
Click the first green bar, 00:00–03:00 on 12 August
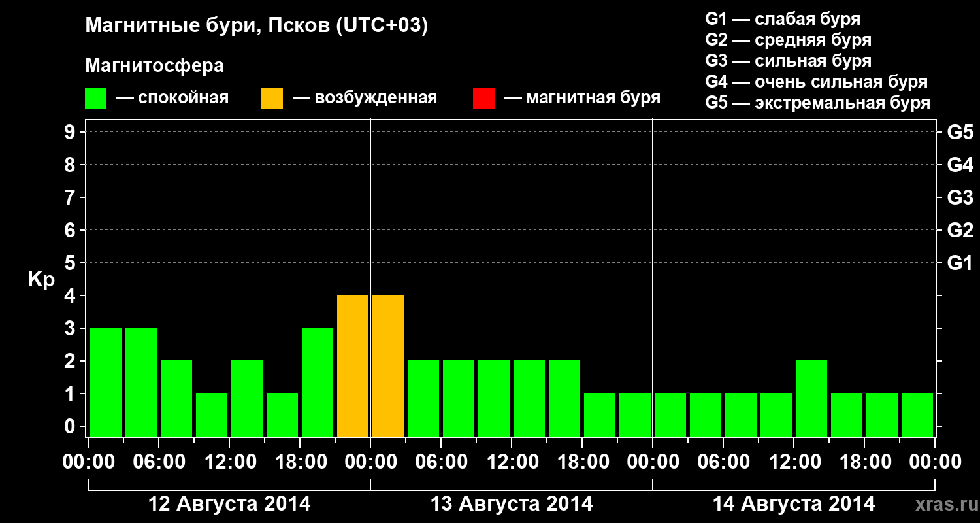(106, 382)
